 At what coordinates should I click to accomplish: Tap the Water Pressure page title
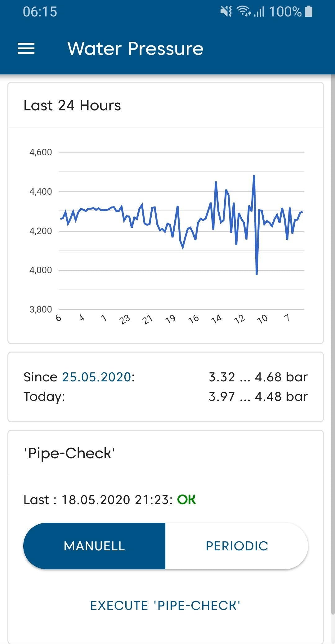click(x=135, y=49)
